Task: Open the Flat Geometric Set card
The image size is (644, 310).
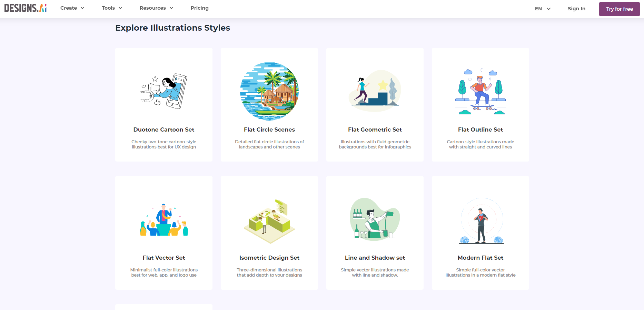Action: point(375,105)
